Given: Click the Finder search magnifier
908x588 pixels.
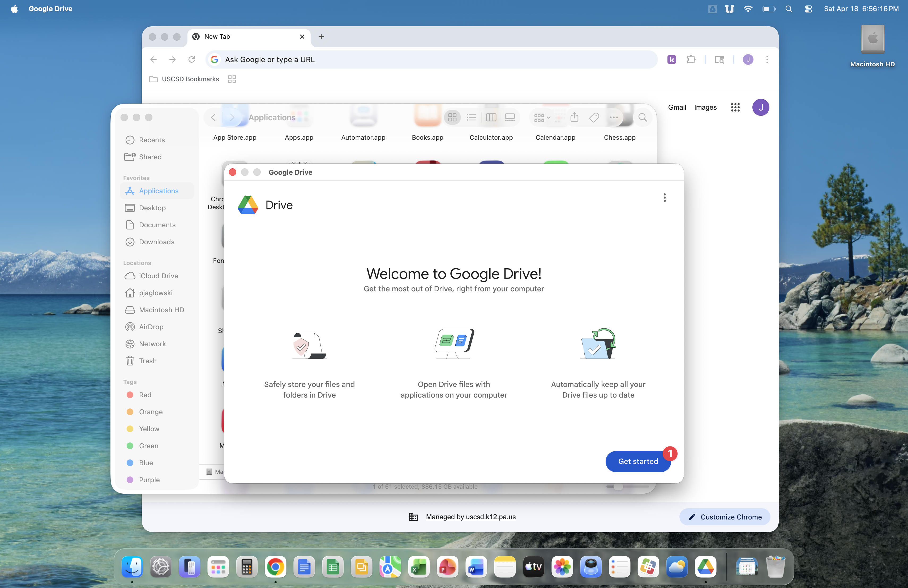Looking at the screenshot, I should (643, 118).
